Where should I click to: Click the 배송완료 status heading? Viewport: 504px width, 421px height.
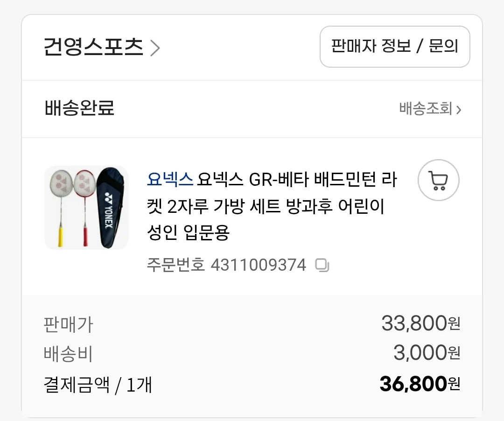pyautogui.click(x=79, y=109)
